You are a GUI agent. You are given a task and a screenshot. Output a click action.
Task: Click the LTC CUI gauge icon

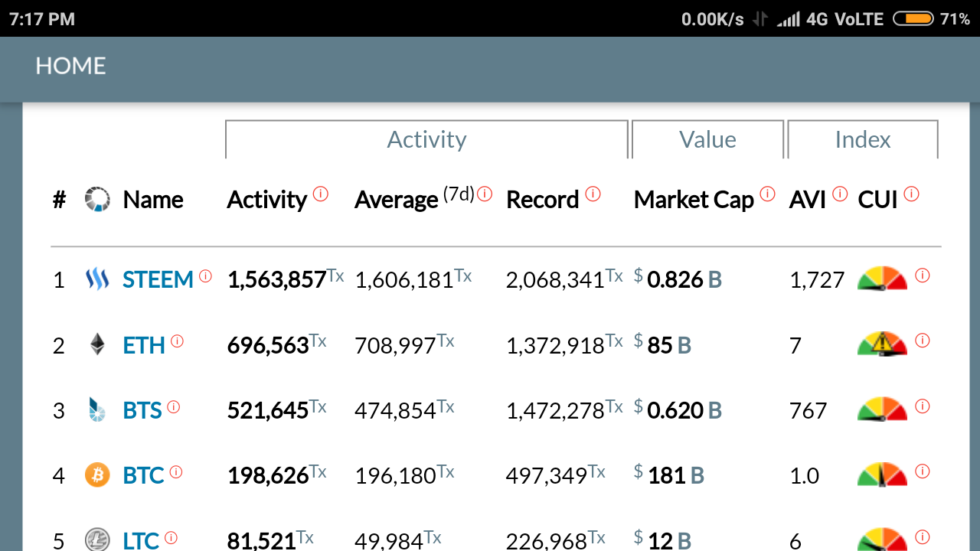(x=882, y=539)
